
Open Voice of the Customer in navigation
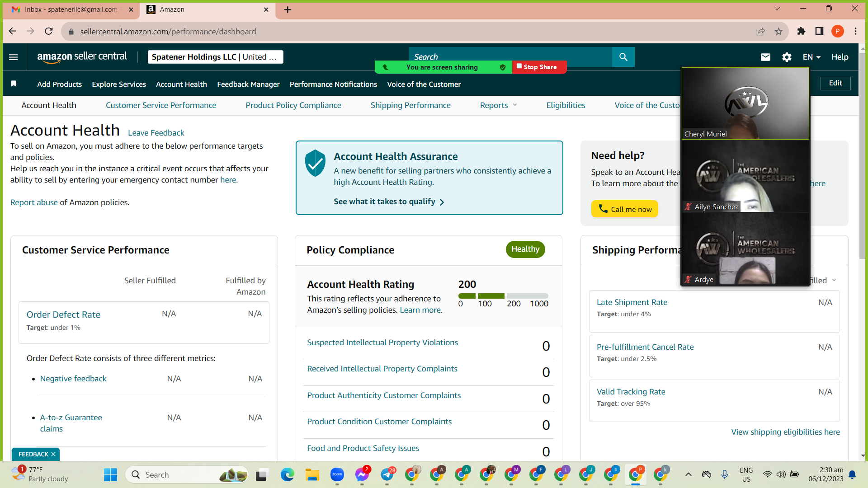coord(424,84)
